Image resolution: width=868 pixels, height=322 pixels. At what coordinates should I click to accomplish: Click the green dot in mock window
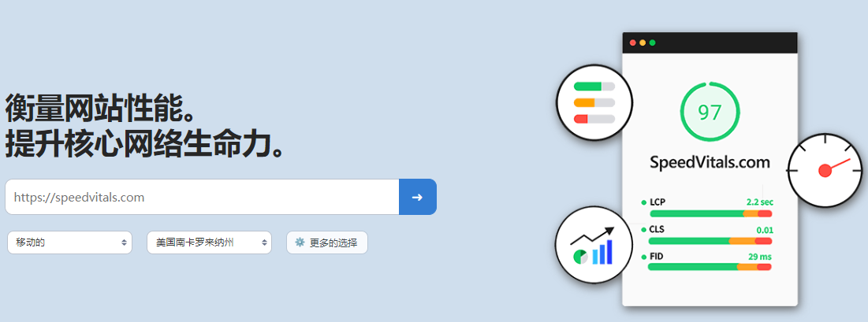(x=652, y=43)
